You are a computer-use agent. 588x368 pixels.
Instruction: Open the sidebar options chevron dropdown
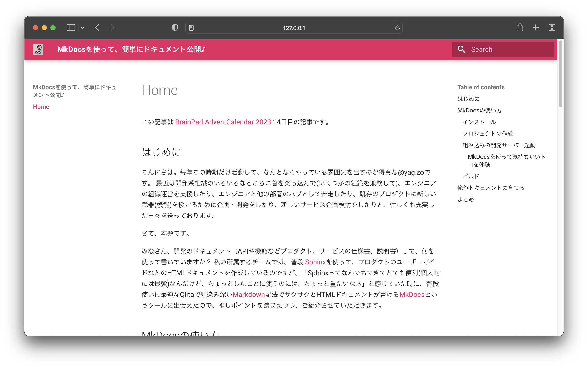coord(83,28)
